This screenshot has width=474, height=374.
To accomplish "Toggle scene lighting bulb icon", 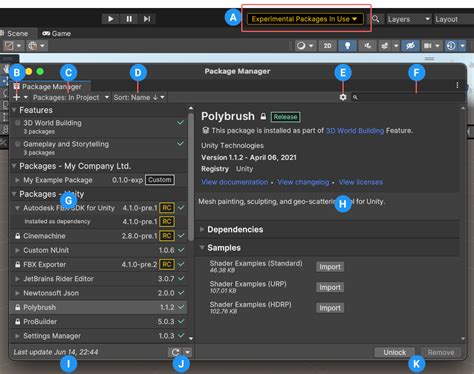I will point(347,46).
